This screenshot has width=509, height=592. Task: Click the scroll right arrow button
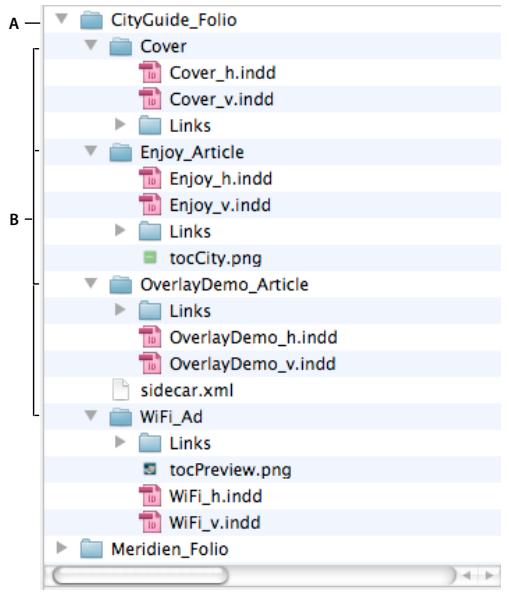tap(489, 575)
